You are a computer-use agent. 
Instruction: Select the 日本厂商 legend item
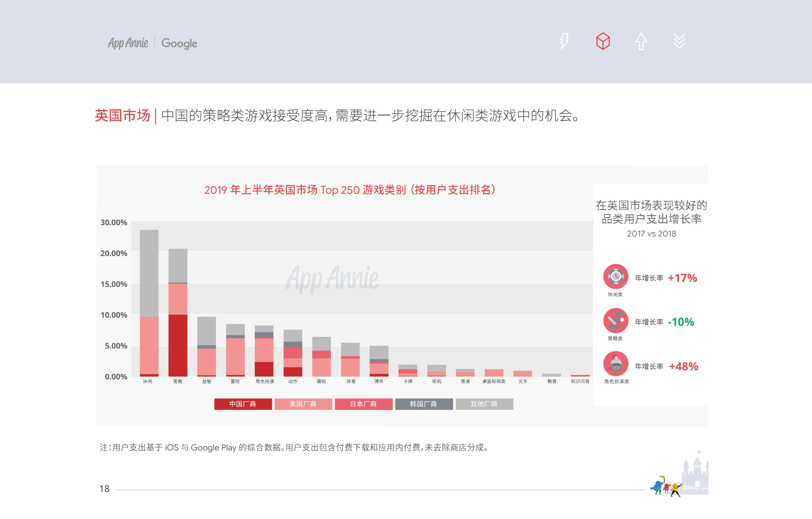coord(364,404)
